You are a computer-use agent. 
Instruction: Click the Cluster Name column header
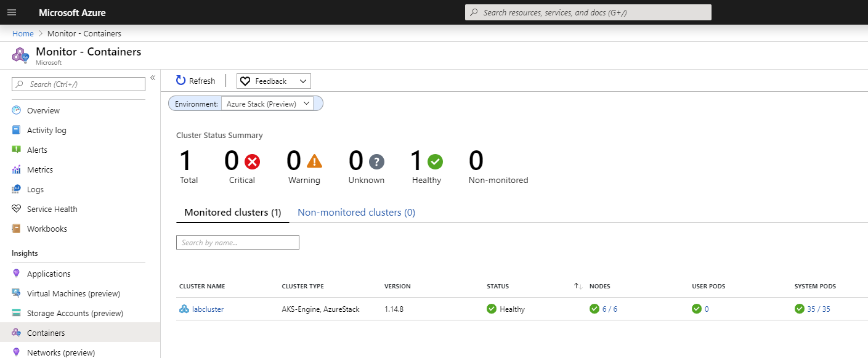tap(202, 287)
